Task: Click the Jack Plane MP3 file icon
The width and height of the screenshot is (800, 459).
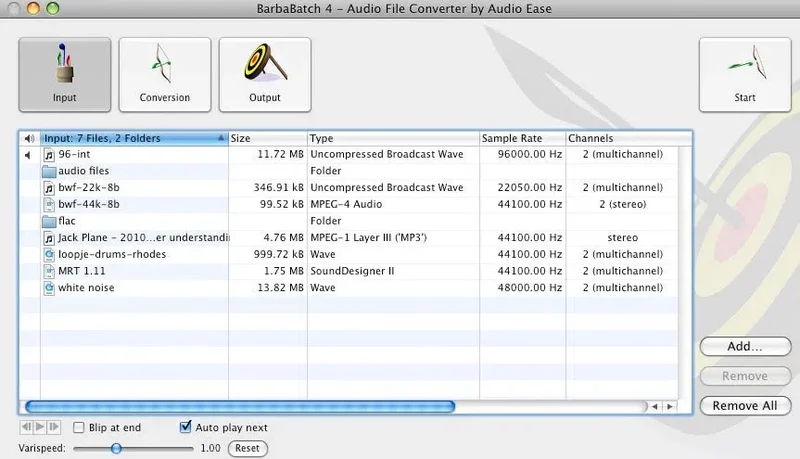Action: (x=49, y=238)
